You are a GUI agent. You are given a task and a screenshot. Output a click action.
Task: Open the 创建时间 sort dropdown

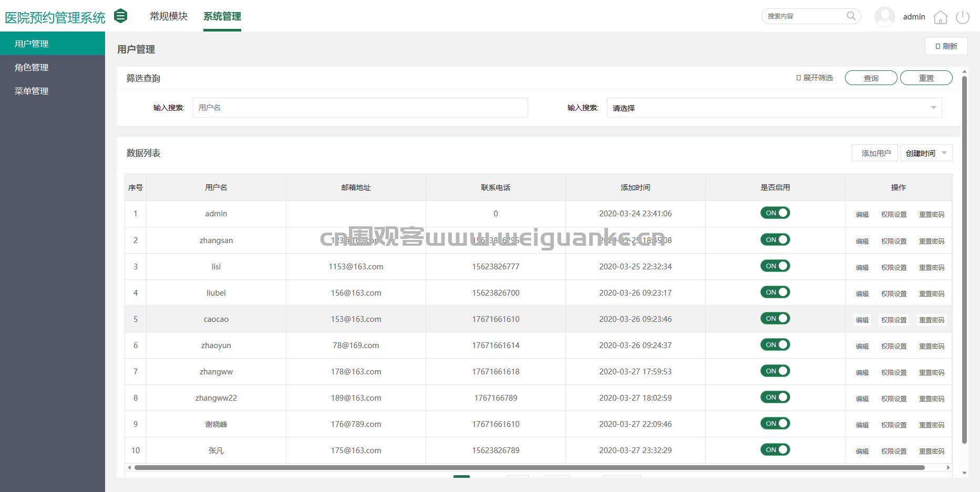[926, 153]
